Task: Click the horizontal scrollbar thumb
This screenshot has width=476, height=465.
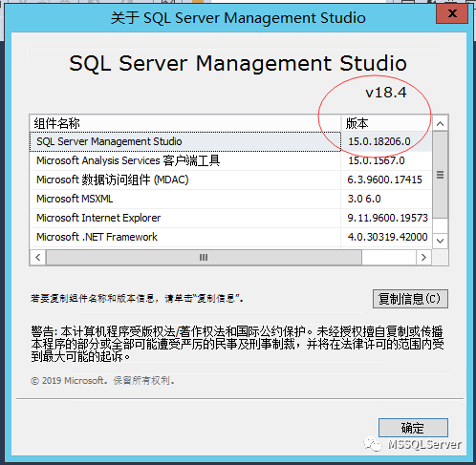Action: 204,257
